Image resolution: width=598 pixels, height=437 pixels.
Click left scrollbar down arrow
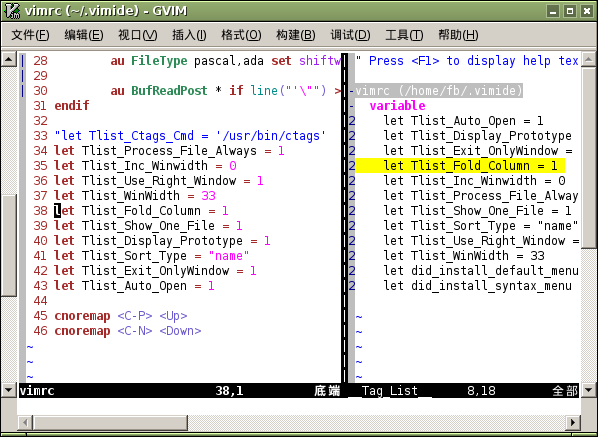pos(8,390)
